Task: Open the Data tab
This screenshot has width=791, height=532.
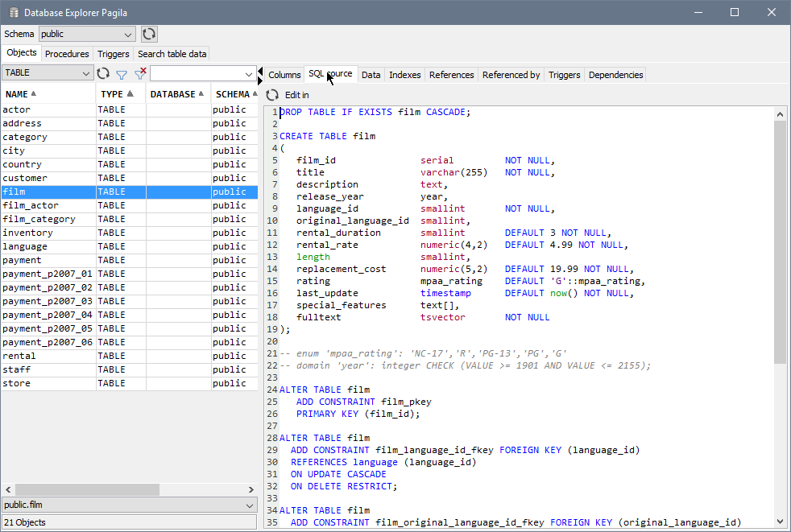Action: coord(371,75)
